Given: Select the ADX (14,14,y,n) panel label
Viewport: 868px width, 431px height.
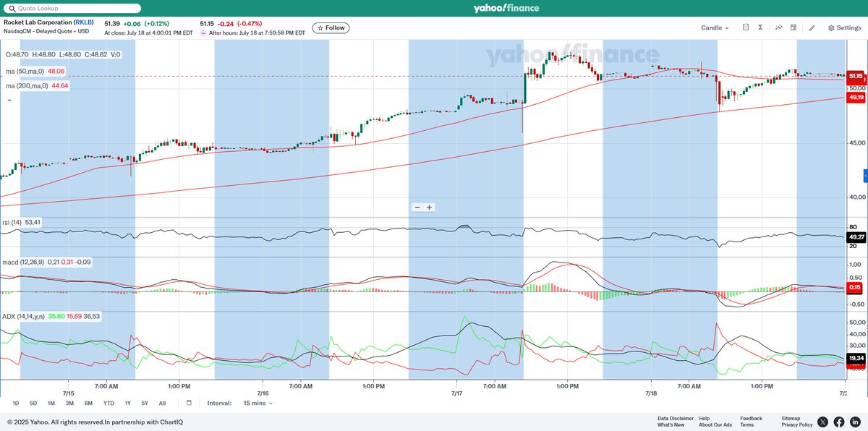Looking at the screenshot, I should coord(23,316).
